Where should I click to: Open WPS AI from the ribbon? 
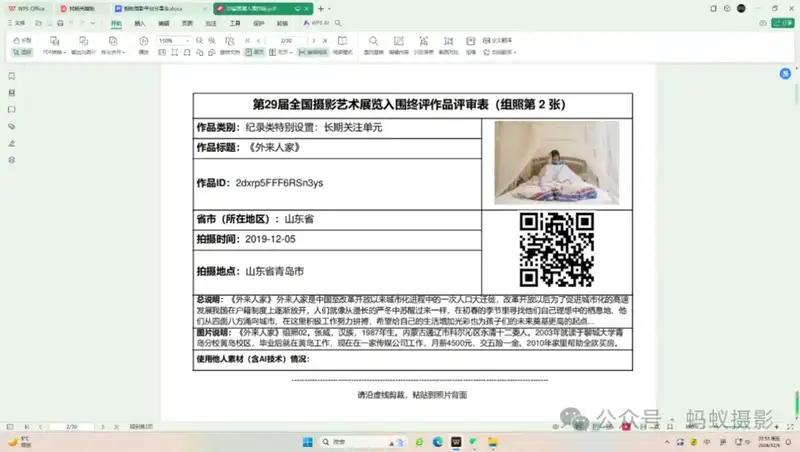pyautogui.click(x=316, y=23)
